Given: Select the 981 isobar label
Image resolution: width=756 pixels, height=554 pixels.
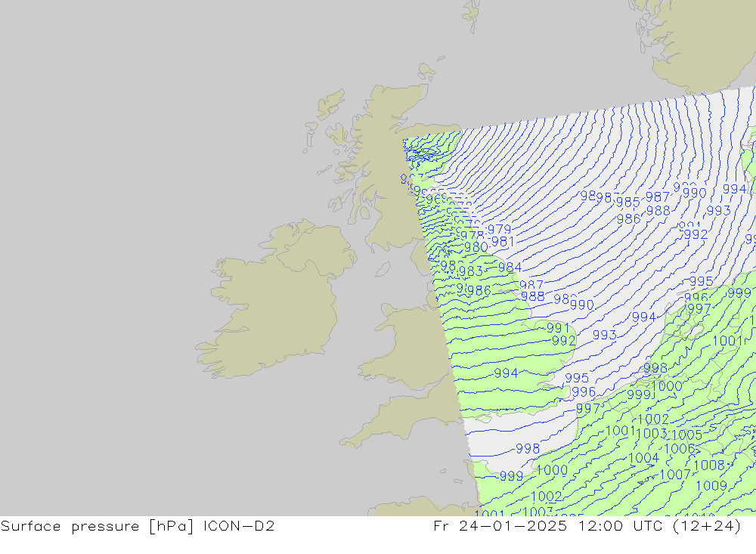Looking at the screenshot, I should coord(503,242).
